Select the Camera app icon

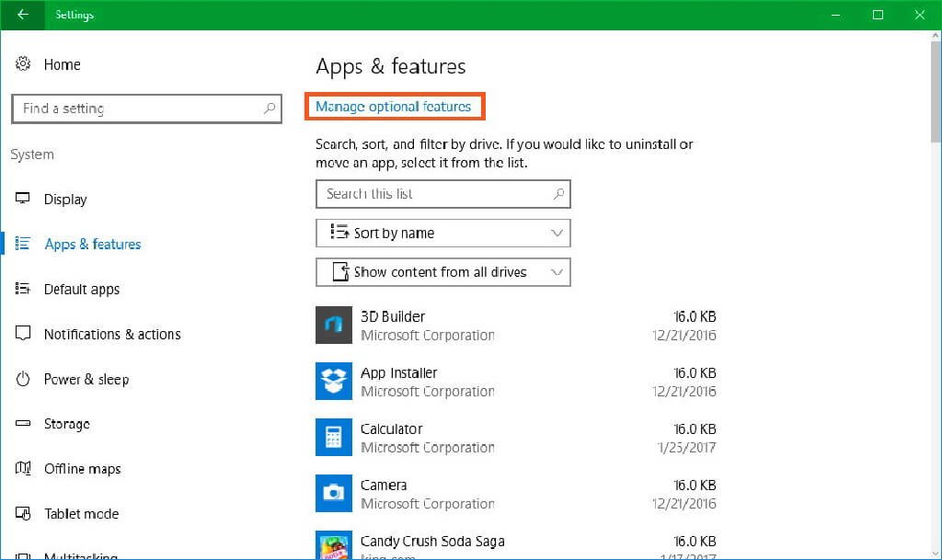point(334,494)
